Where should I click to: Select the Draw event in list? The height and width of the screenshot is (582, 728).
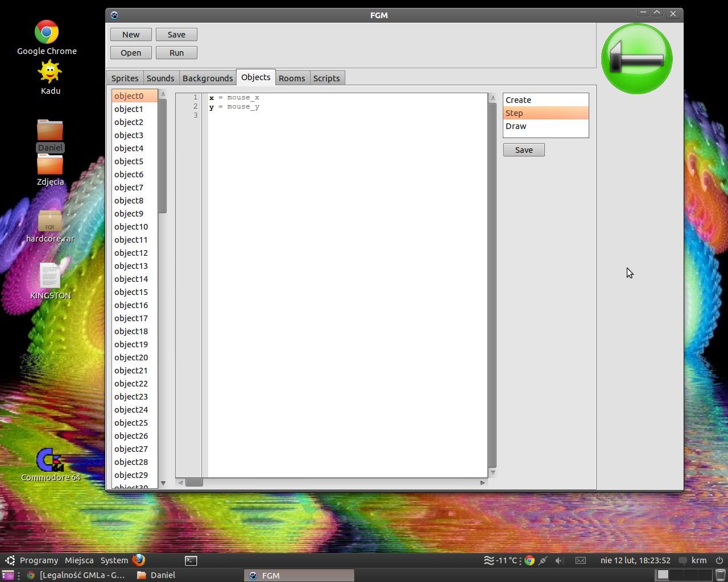click(x=516, y=126)
